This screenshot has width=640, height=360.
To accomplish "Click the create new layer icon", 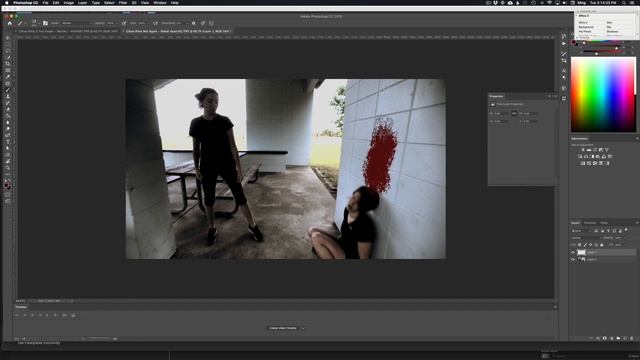I will (x=625, y=338).
